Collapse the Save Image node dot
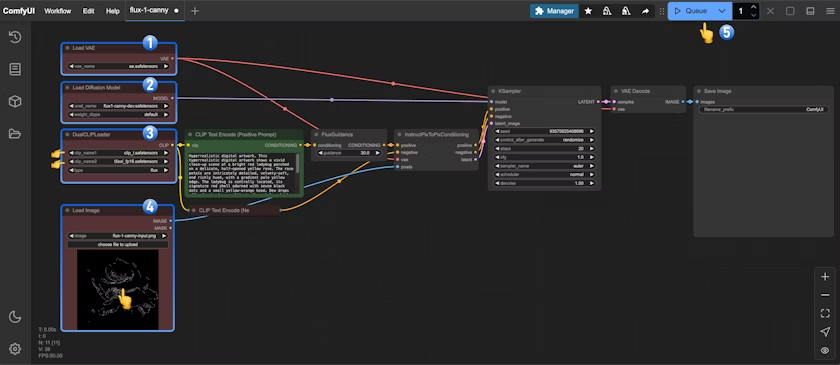This screenshot has width=840, height=365. pos(699,91)
